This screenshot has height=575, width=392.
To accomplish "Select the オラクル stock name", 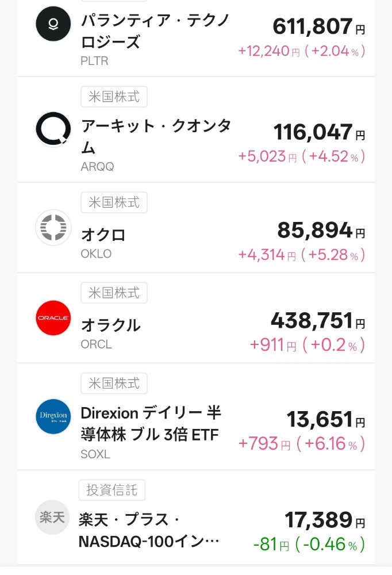I will point(111,325).
